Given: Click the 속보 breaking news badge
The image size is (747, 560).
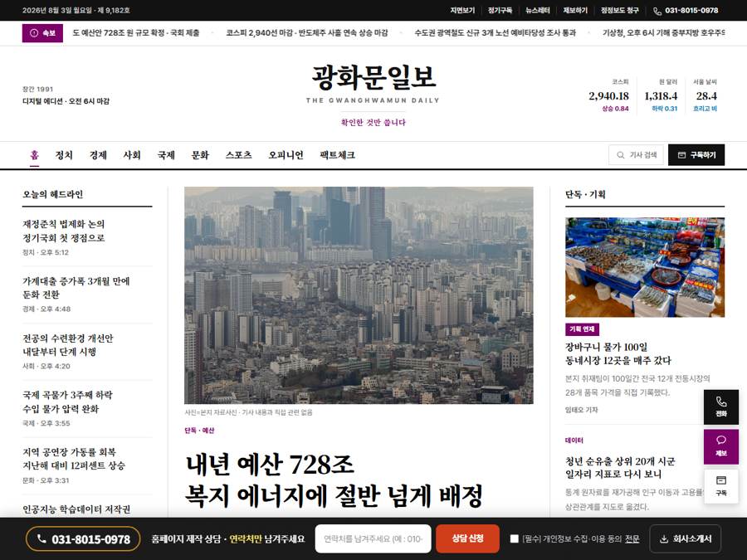Looking at the screenshot, I should click(x=42, y=33).
